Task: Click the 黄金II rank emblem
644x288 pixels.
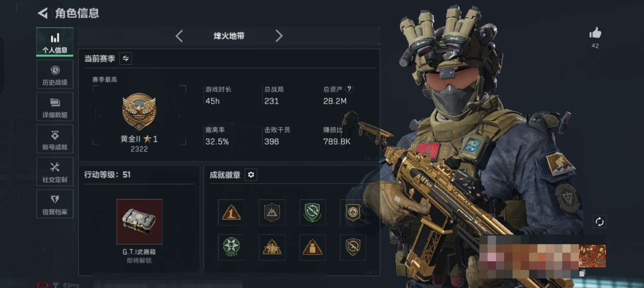Action: pos(139,112)
